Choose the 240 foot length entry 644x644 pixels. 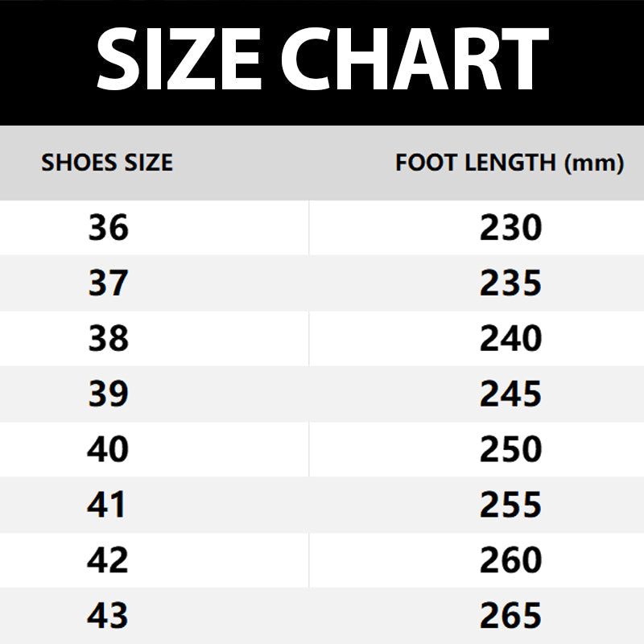tap(511, 339)
